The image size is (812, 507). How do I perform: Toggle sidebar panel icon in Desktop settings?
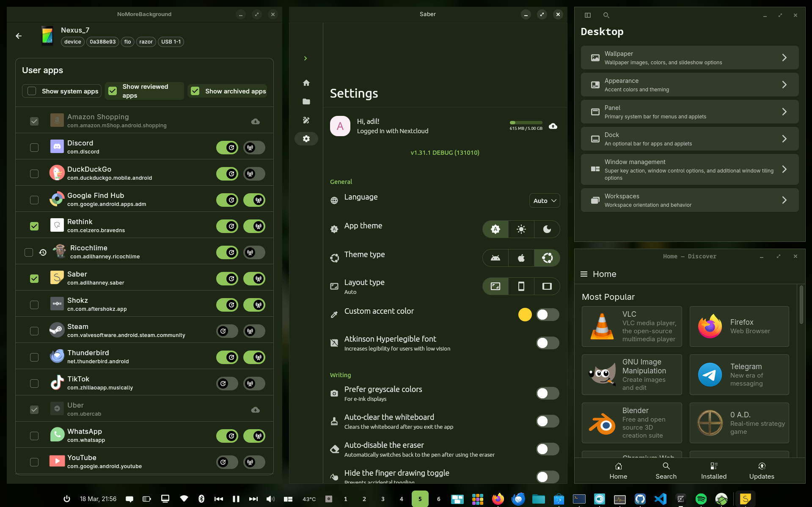[x=588, y=15]
